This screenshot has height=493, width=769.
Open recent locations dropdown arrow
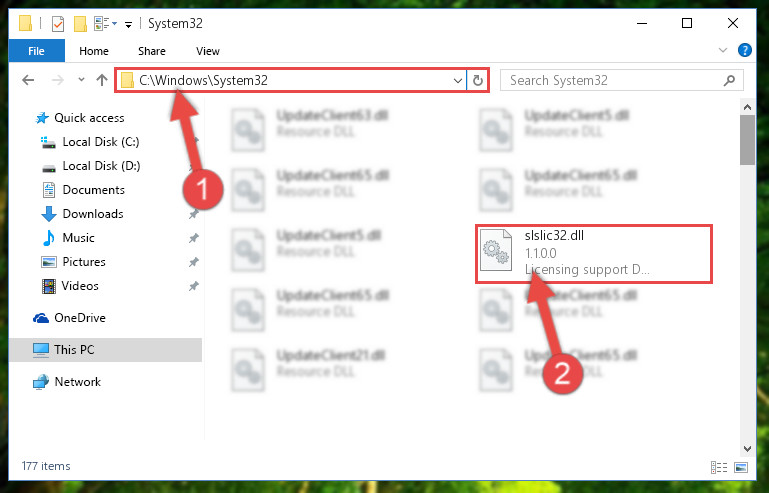click(x=81, y=79)
